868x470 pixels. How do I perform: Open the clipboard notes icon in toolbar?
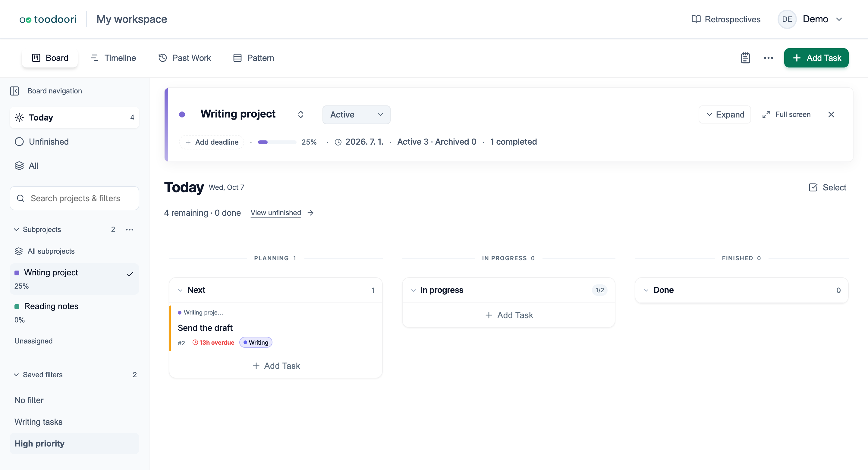pyautogui.click(x=745, y=58)
